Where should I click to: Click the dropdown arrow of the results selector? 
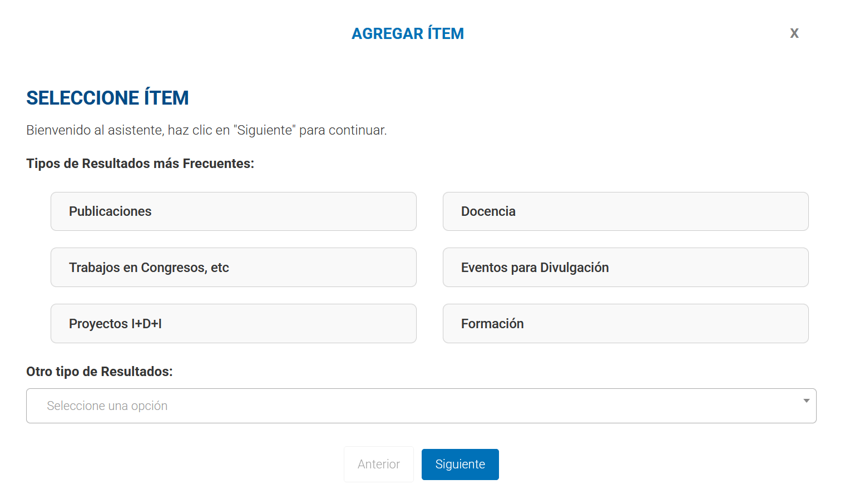coord(806,401)
